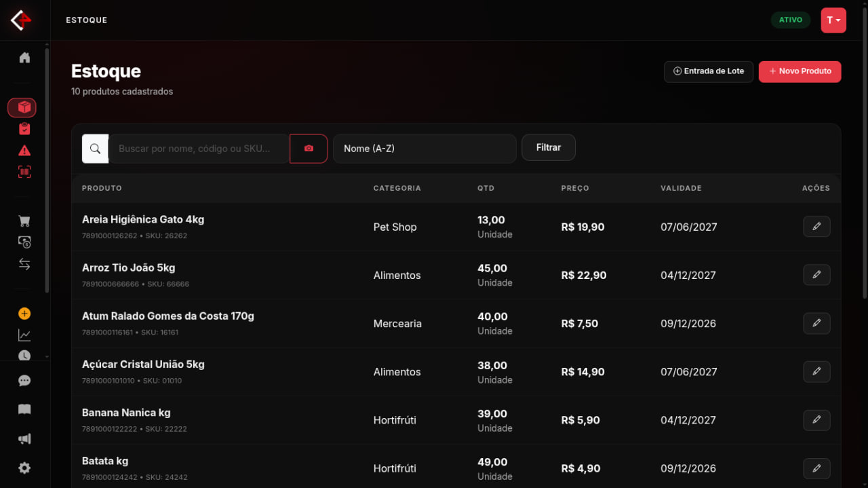Image resolution: width=868 pixels, height=488 pixels.
Task: Open the line chart reports icon
Action: click(x=24, y=335)
